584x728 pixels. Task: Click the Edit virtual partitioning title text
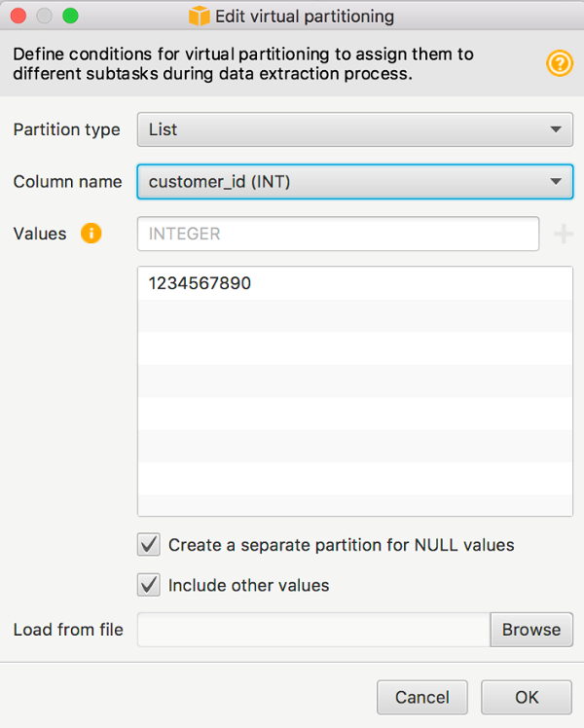[x=305, y=17]
